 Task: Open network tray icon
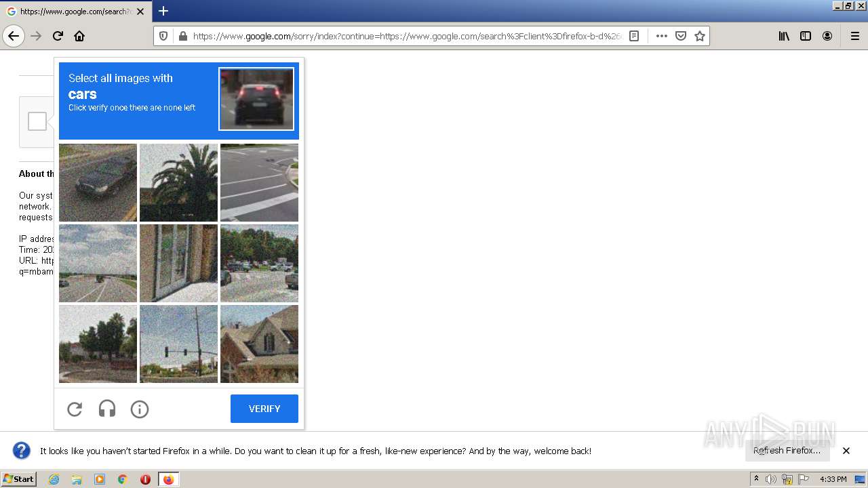click(787, 479)
